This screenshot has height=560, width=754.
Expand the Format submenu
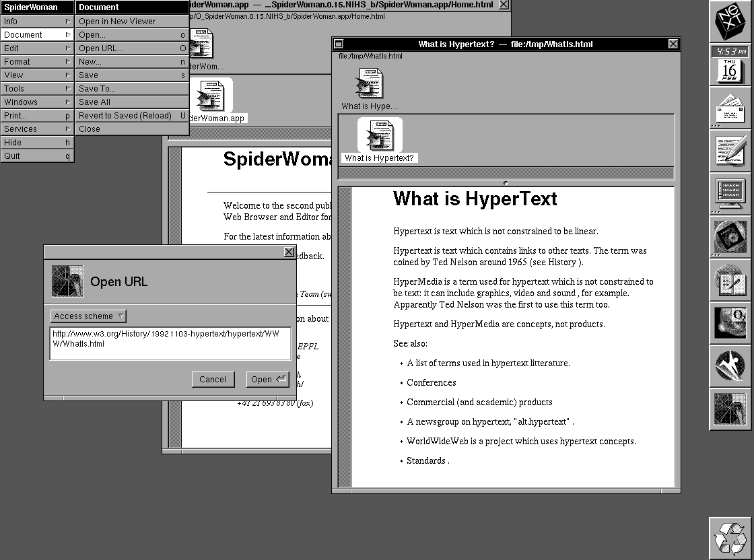(36, 62)
